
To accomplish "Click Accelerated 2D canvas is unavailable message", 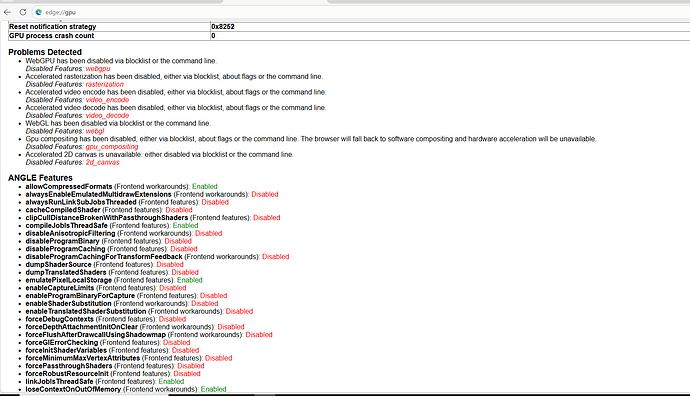I will tap(159, 155).
